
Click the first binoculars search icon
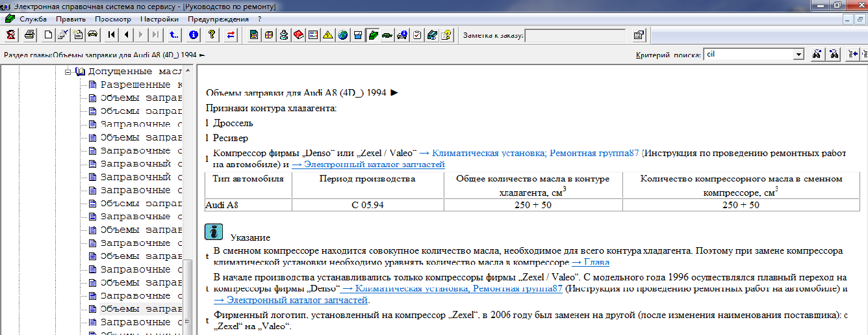817,55
